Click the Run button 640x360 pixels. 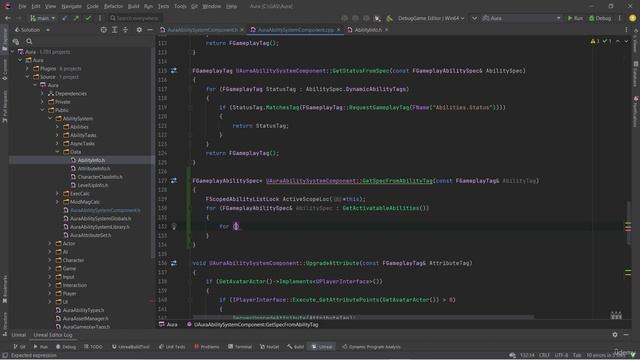click(x=575, y=18)
